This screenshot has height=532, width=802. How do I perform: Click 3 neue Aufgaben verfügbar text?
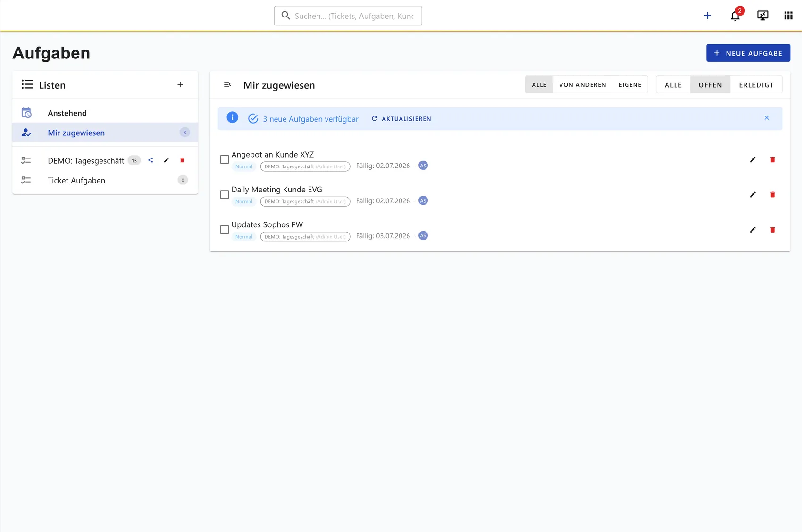click(311, 119)
